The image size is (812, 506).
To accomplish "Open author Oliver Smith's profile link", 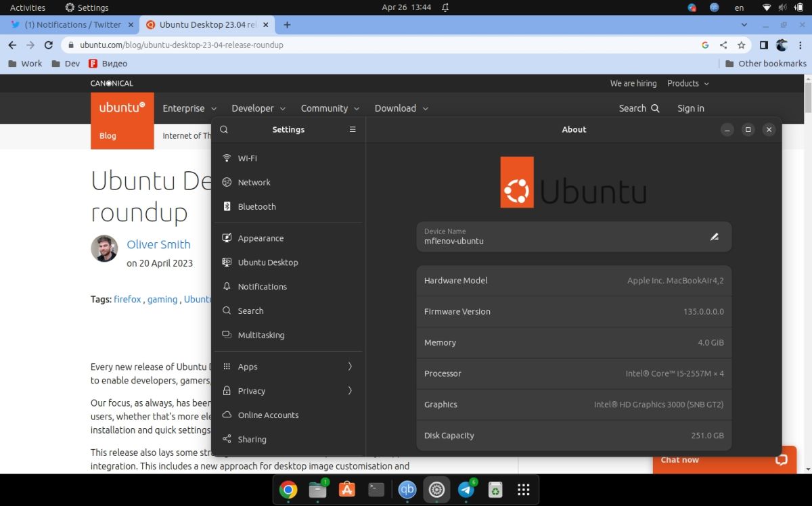I will [x=158, y=244].
